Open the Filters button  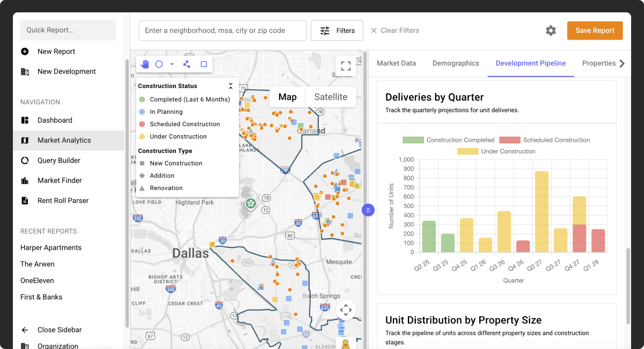(337, 31)
